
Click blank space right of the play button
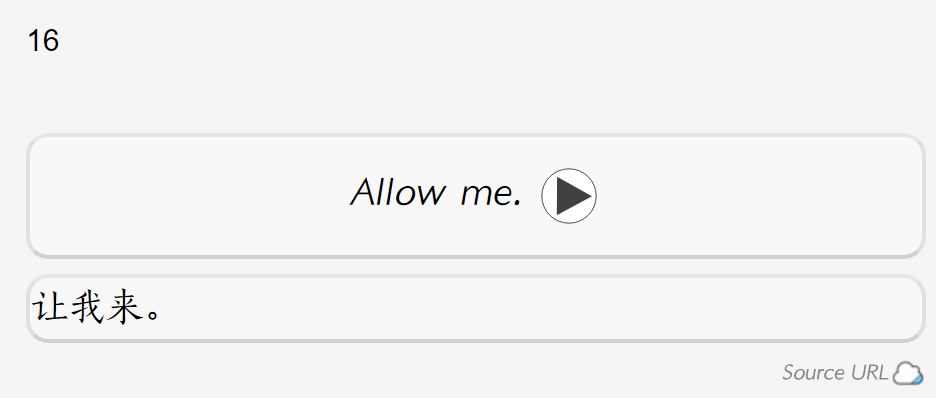tap(746, 196)
